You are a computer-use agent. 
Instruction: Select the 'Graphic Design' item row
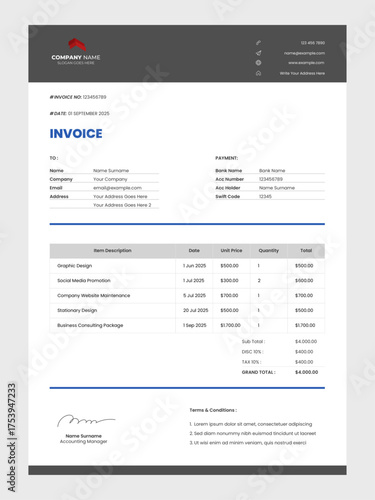coord(187,266)
